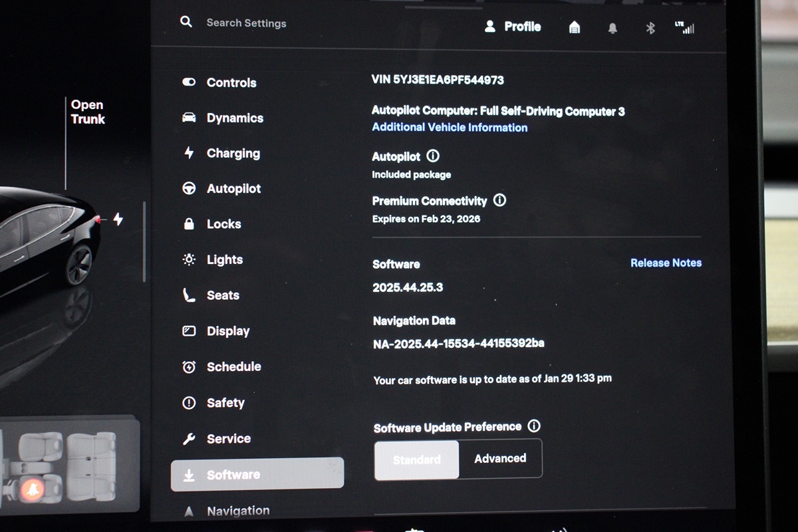Image resolution: width=798 pixels, height=532 pixels.
Task: Navigate to Safety settings
Action: [225, 403]
